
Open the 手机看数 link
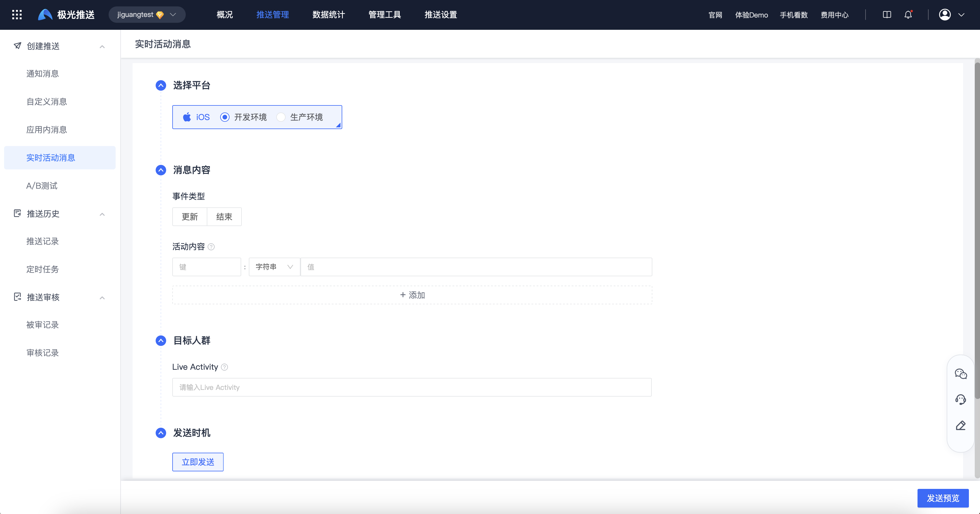tap(794, 15)
